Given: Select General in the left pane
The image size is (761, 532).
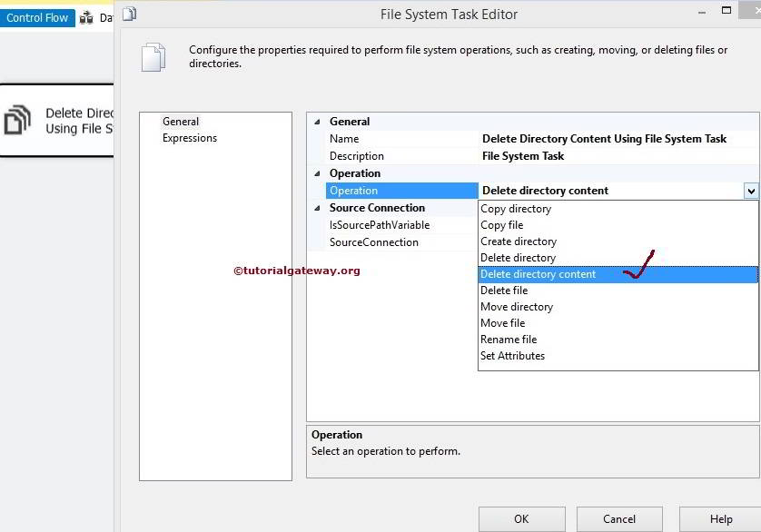Looking at the screenshot, I should point(181,121).
